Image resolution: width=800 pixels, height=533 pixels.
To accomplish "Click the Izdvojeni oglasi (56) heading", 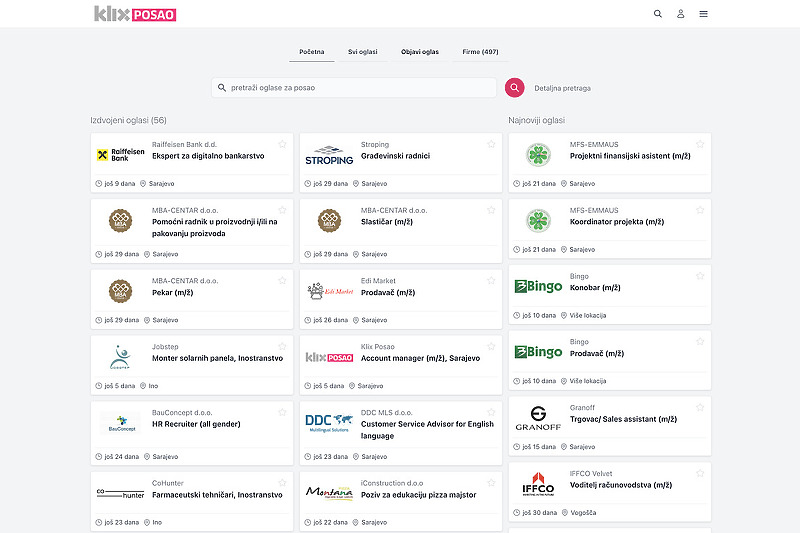I will click(x=129, y=120).
